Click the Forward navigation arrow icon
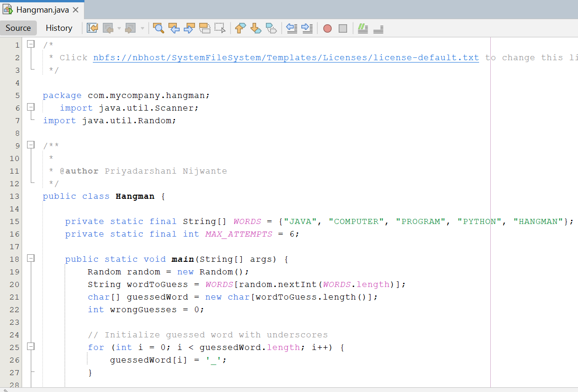The width and height of the screenshot is (578, 392). 131,28
